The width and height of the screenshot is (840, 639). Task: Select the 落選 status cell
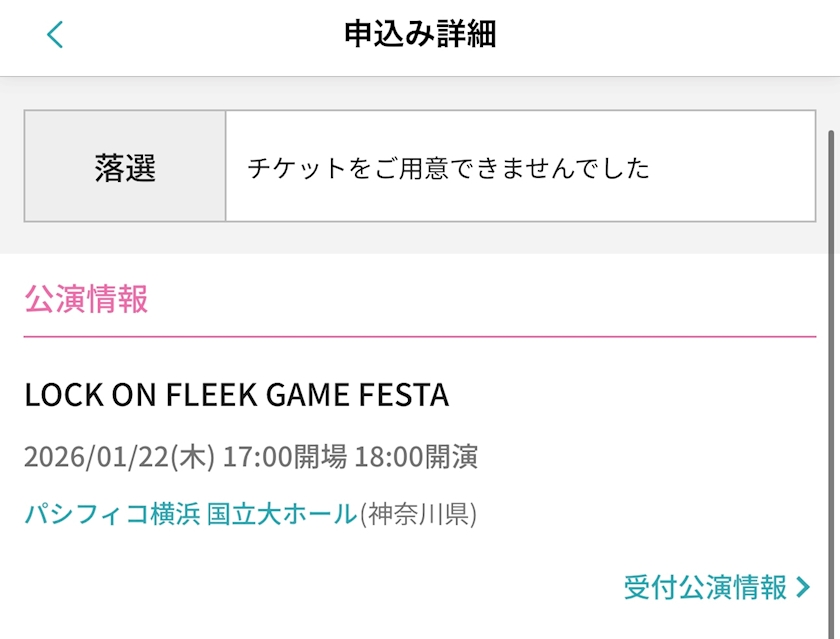point(125,166)
